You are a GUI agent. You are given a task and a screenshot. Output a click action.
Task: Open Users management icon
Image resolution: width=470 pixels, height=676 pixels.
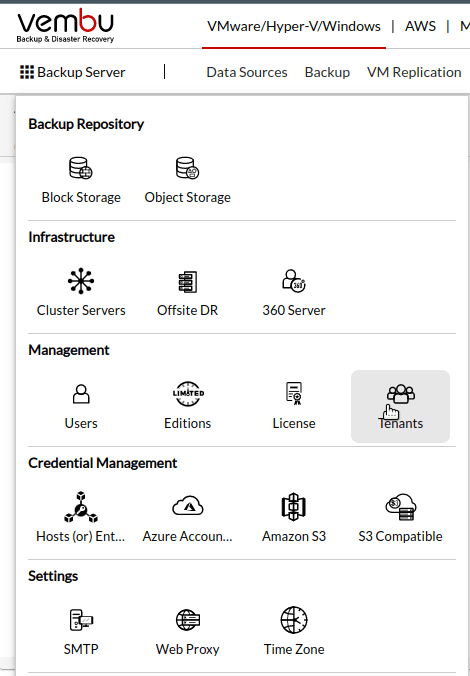click(81, 394)
